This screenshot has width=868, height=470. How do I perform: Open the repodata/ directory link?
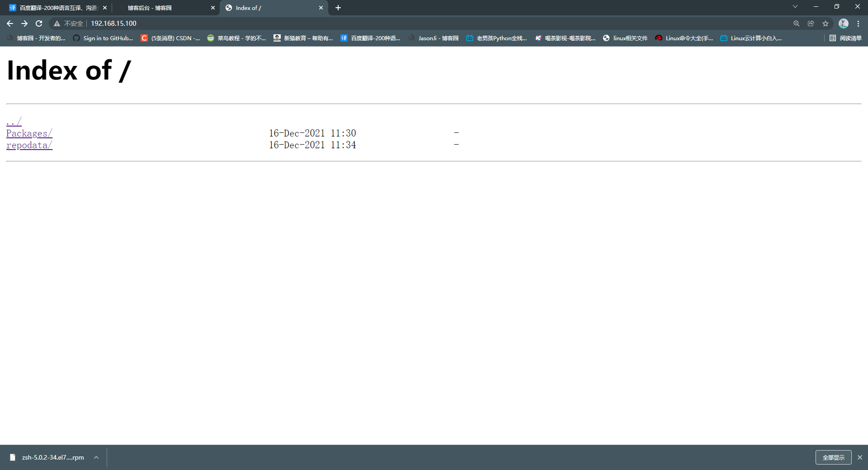29,145
